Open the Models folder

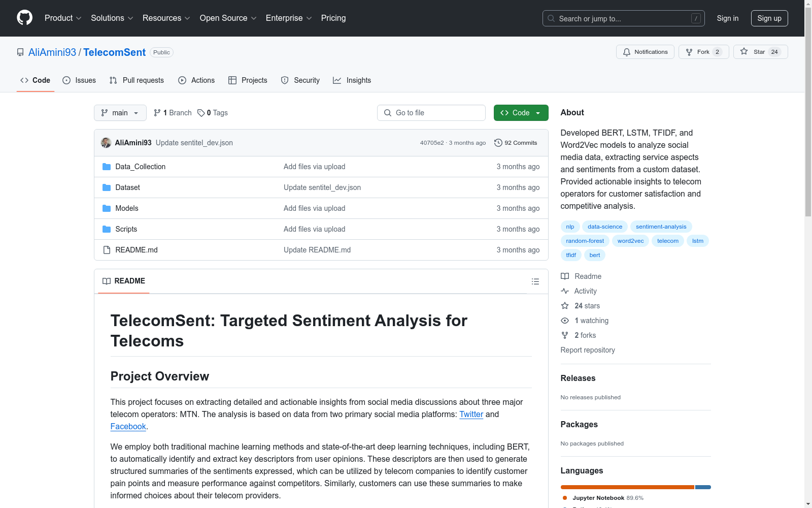point(127,208)
